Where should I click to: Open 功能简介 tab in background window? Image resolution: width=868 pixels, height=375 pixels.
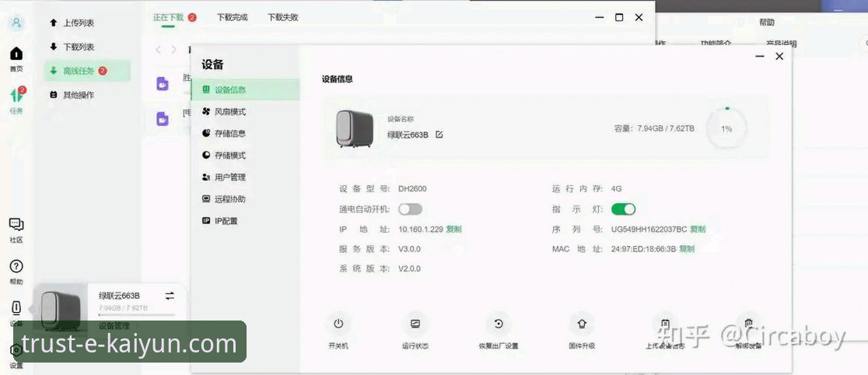(x=716, y=43)
